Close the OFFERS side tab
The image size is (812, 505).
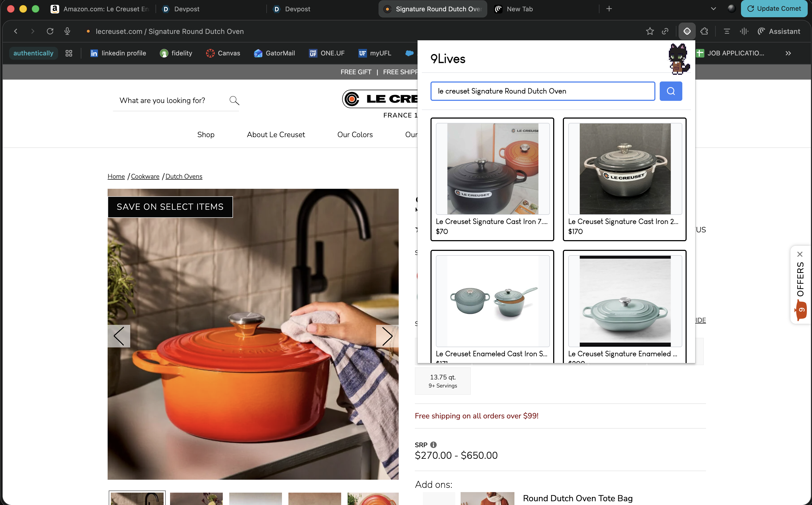click(800, 254)
